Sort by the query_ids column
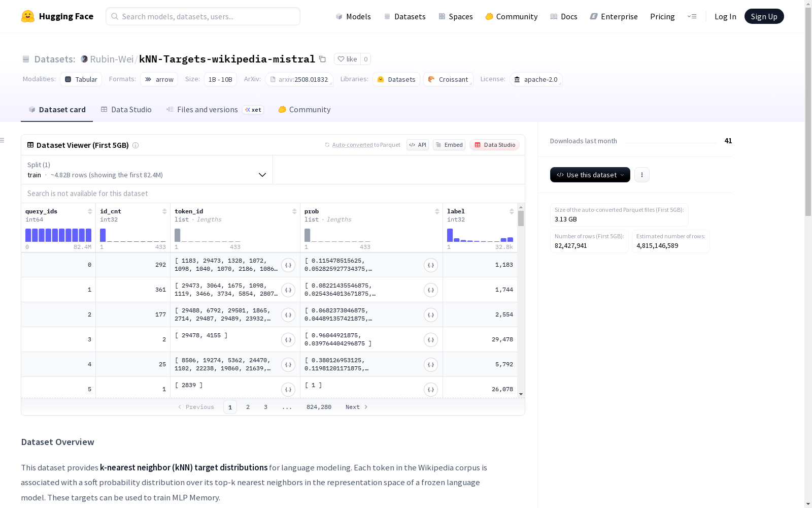The height and width of the screenshot is (508, 812). (90, 211)
